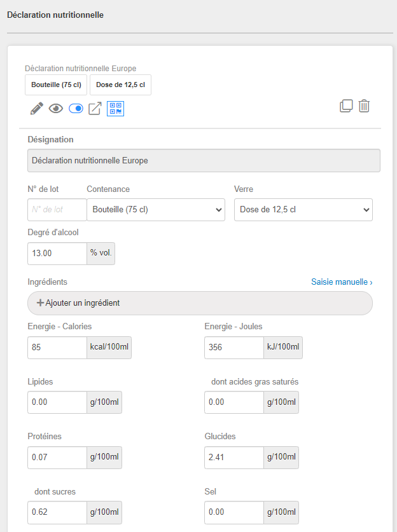Click the Energie - Joules field
Screen dimensions: 397x532
point(234,348)
